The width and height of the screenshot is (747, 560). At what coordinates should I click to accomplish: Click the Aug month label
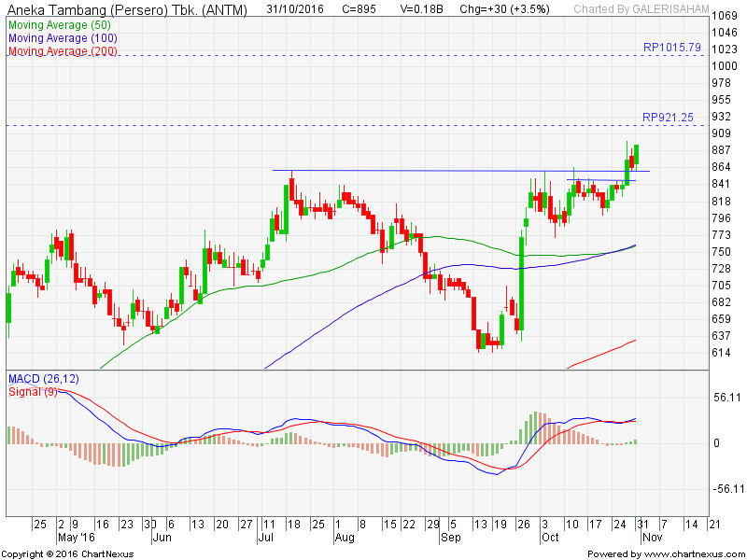coord(345,538)
